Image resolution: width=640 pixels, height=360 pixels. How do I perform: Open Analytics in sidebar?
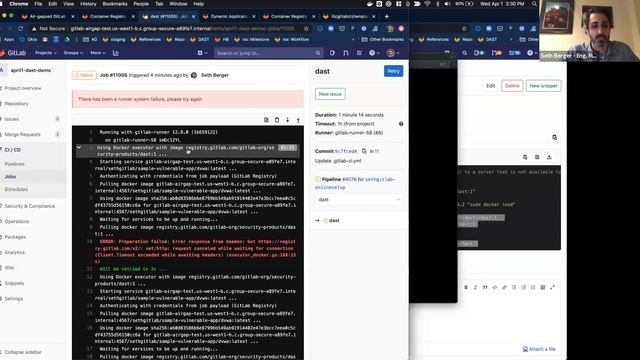coord(15,253)
